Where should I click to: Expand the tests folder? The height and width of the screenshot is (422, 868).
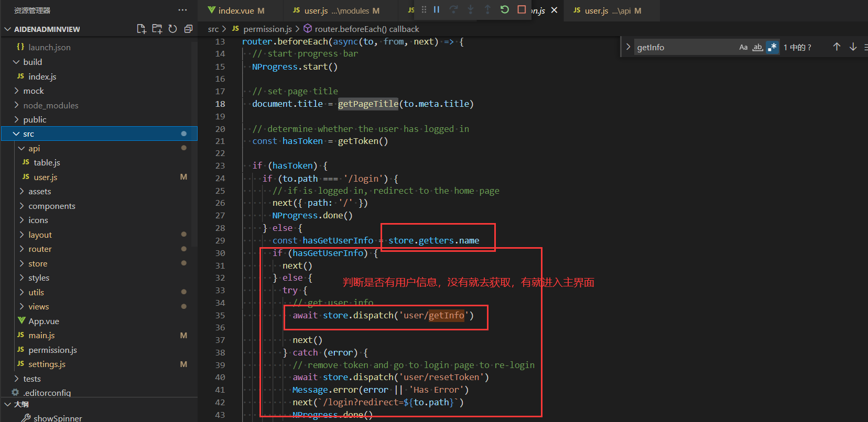click(x=32, y=379)
